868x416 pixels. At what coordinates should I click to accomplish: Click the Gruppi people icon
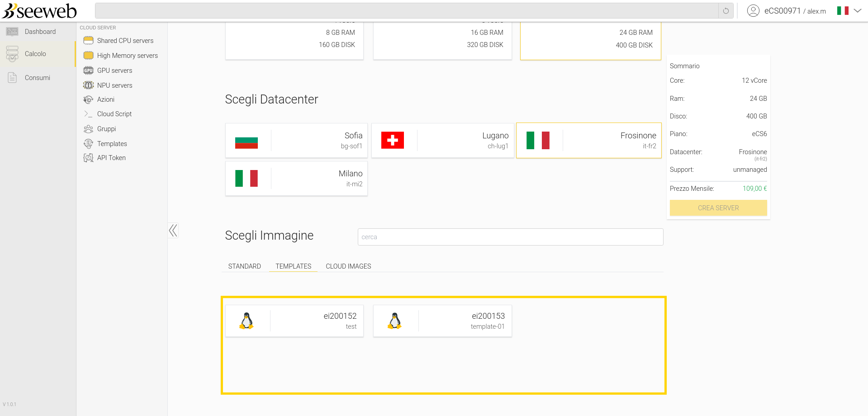88,129
